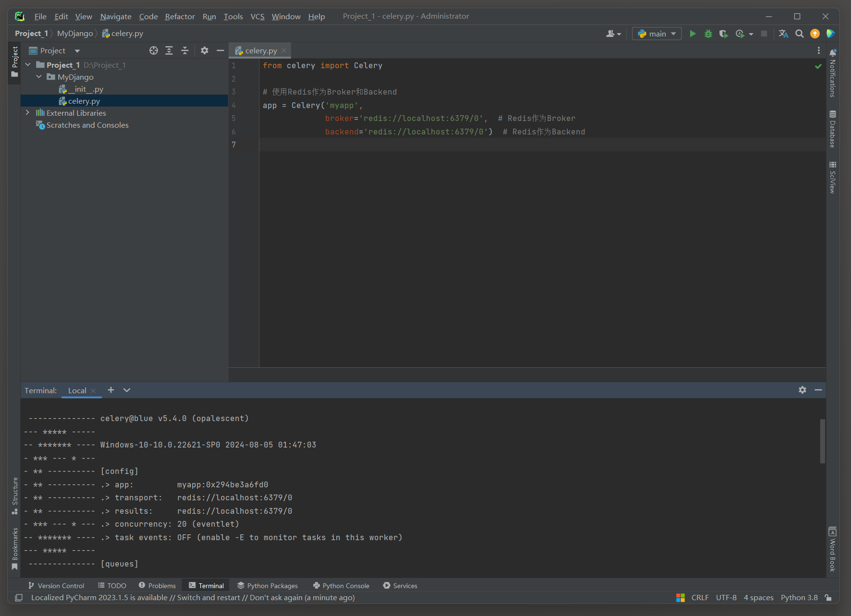Click the 4 spaces indent setting
This screenshot has height=616, width=851.
click(758, 598)
